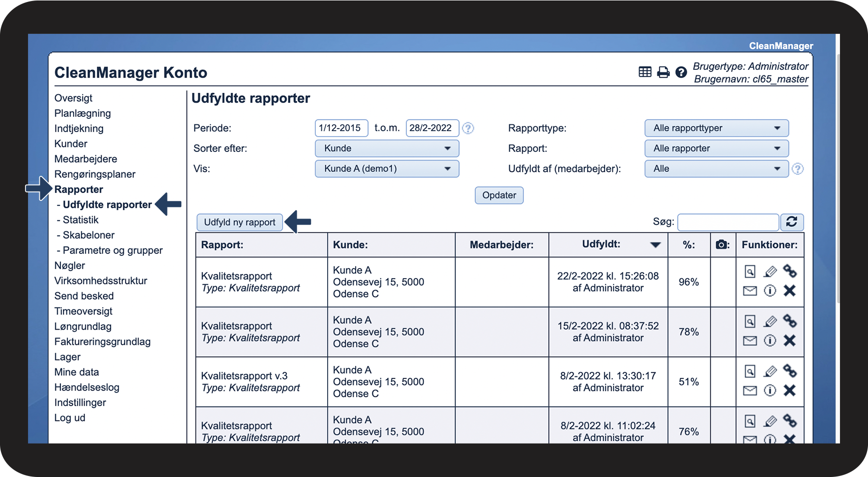Edit the 96% report with pencil icon
Image resolution: width=868 pixels, height=477 pixels.
coord(770,272)
